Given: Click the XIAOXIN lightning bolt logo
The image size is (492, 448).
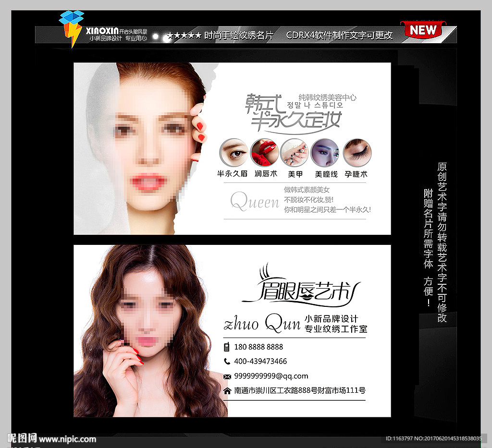Looking at the screenshot, I should (x=72, y=29).
